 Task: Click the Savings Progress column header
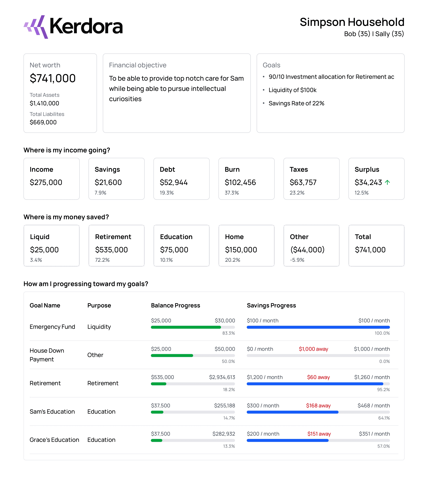click(x=271, y=305)
